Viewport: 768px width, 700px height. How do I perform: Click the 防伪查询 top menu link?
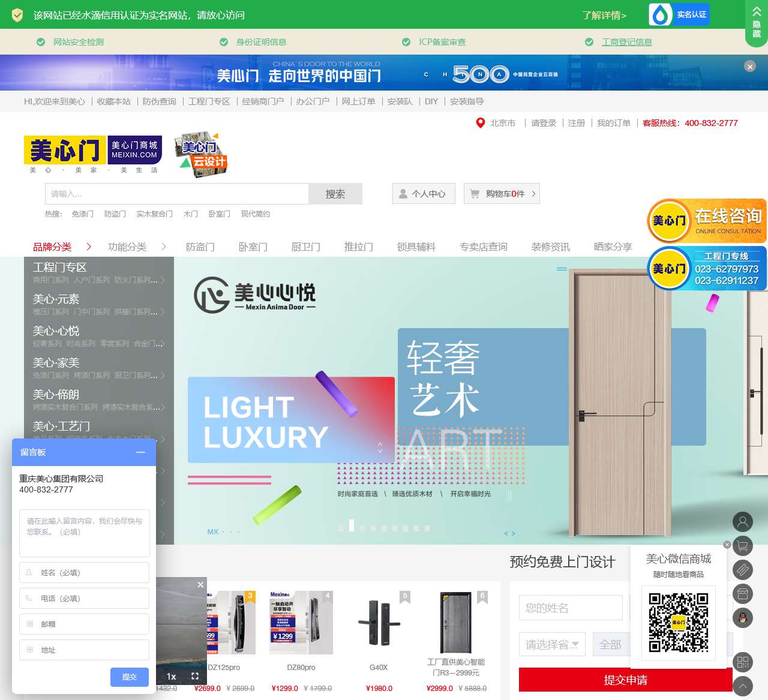coord(160,101)
